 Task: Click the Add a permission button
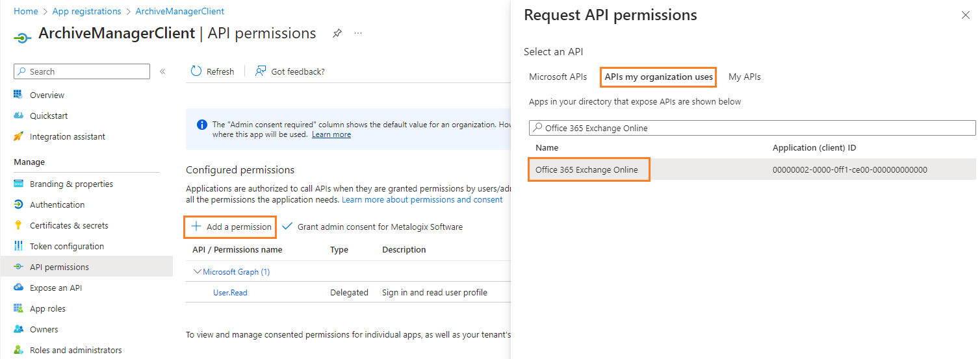pos(231,227)
